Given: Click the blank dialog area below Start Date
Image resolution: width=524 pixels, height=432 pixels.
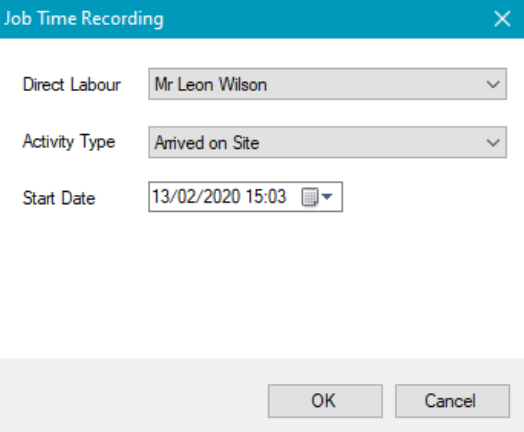Looking at the screenshot, I should coord(262,284).
